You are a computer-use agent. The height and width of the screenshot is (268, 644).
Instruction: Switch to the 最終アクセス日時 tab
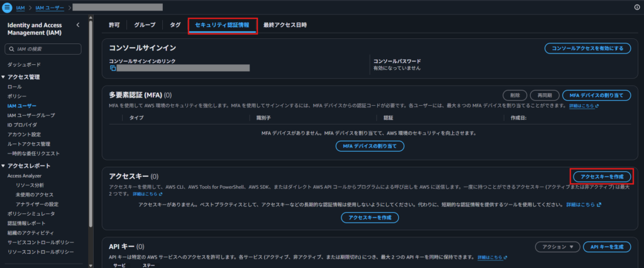[x=285, y=25]
